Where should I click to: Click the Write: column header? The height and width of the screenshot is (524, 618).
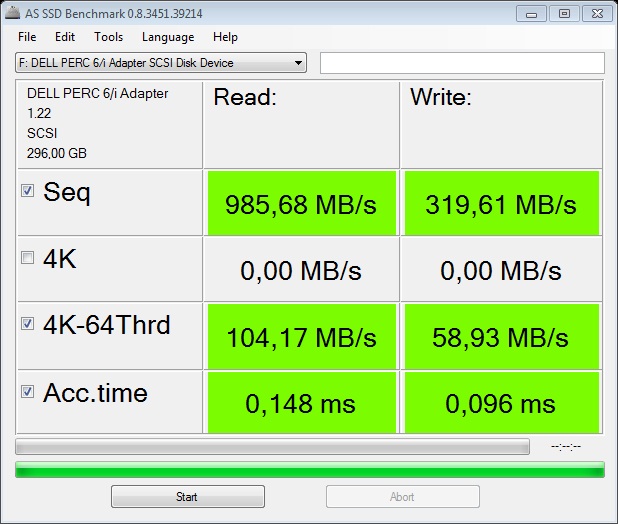coord(441,97)
